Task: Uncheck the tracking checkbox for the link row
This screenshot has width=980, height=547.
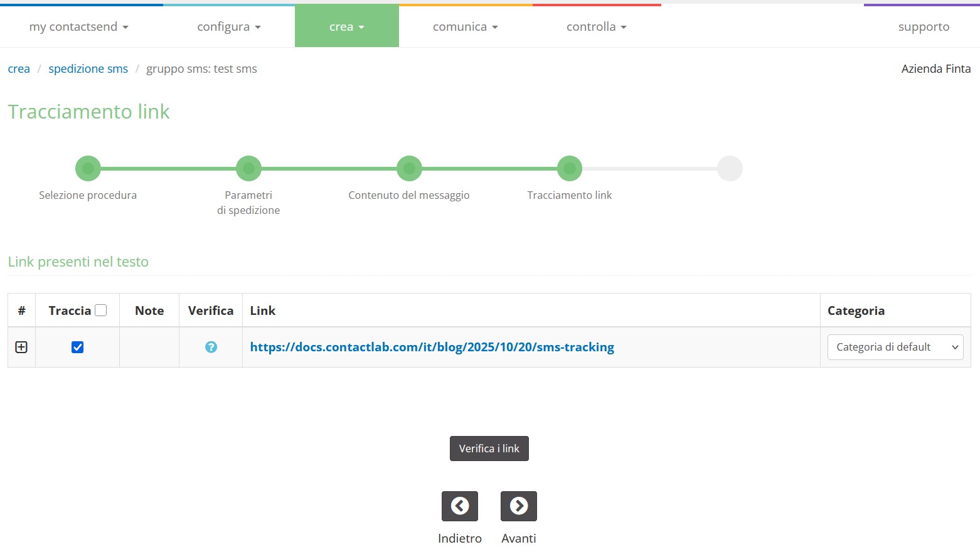Action: pyautogui.click(x=77, y=347)
